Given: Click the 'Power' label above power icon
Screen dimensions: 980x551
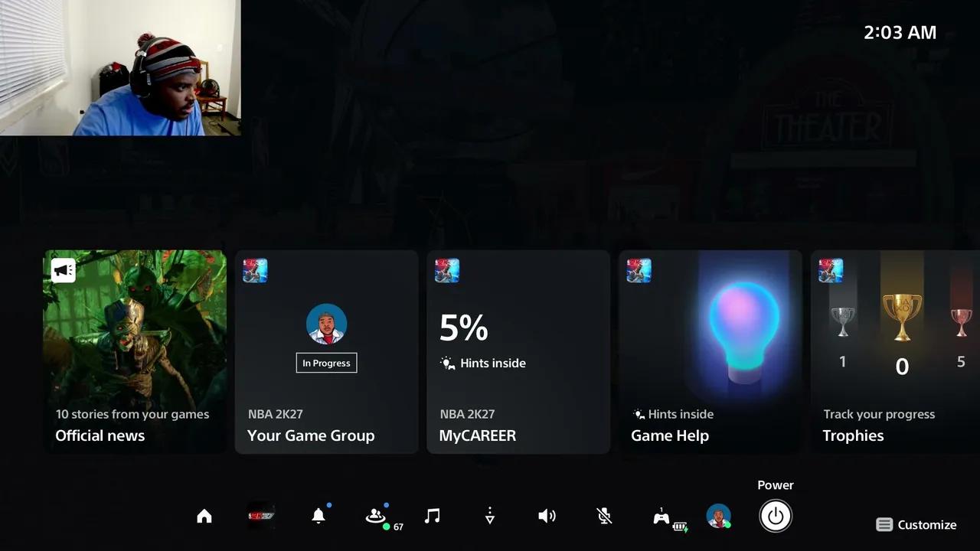Looking at the screenshot, I should pyautogui.click(x=776, y=485).
